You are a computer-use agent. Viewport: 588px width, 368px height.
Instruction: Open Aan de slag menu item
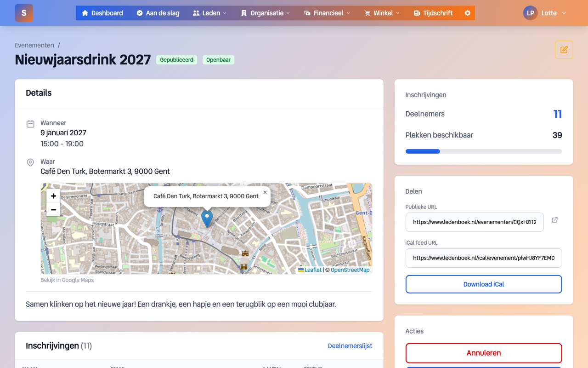(x=158, y=13)
